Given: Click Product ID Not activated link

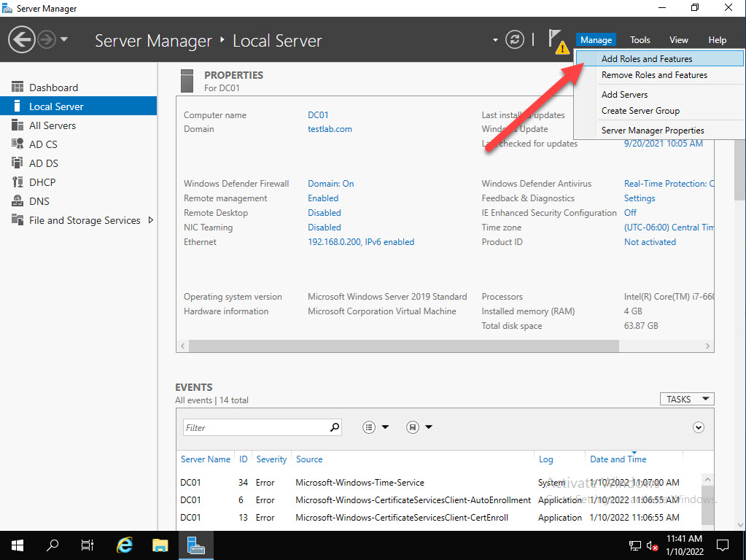Looking at the screenshot, I should tap(650, 242).
